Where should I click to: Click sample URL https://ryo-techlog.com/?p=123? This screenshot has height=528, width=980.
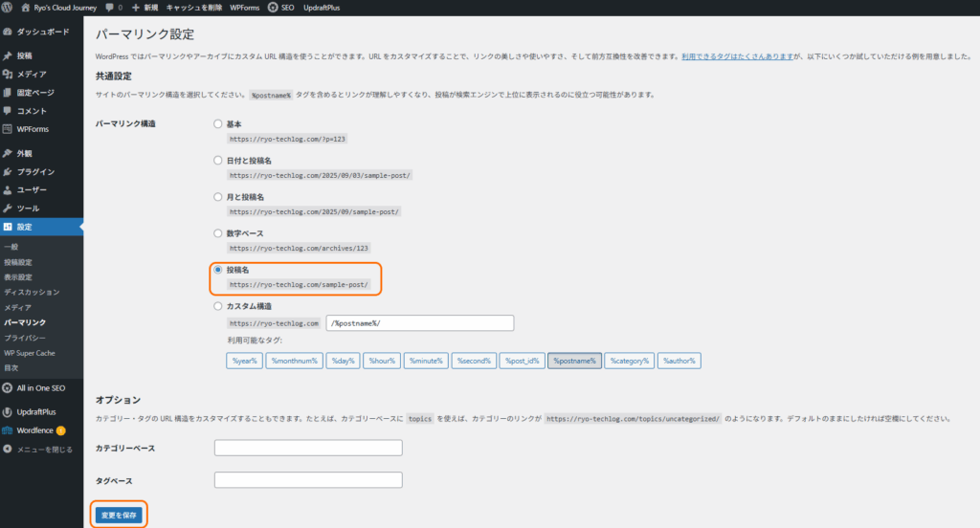[287, 139]
